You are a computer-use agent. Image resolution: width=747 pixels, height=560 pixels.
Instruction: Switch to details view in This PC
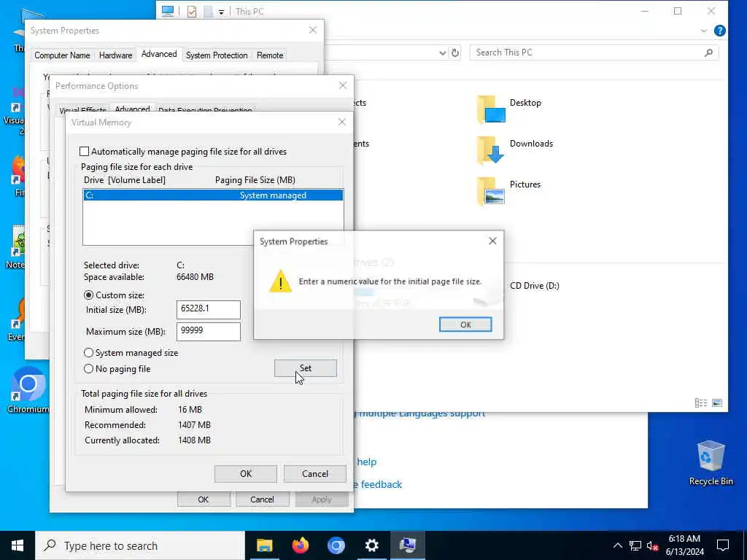point(701,402)
